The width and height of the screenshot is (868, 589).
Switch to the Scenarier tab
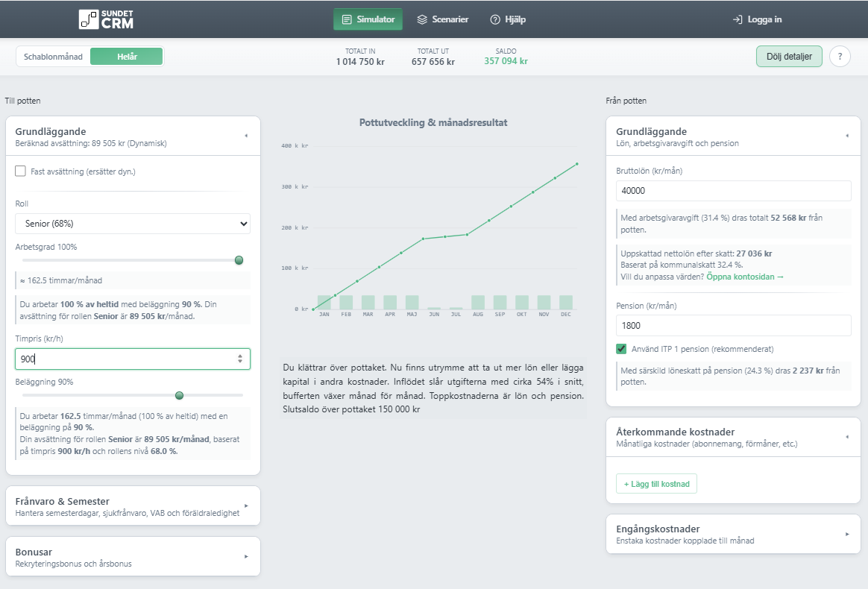click(x=443, y=19)
